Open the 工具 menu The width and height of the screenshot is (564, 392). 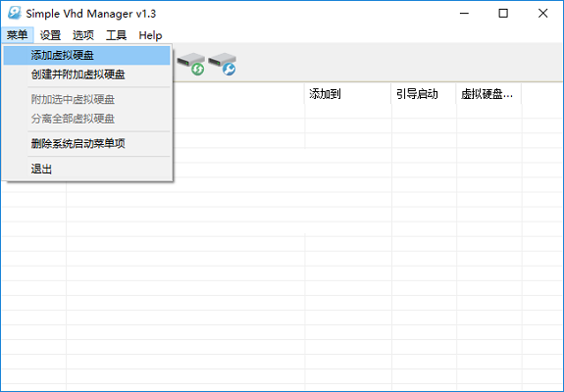116,35
